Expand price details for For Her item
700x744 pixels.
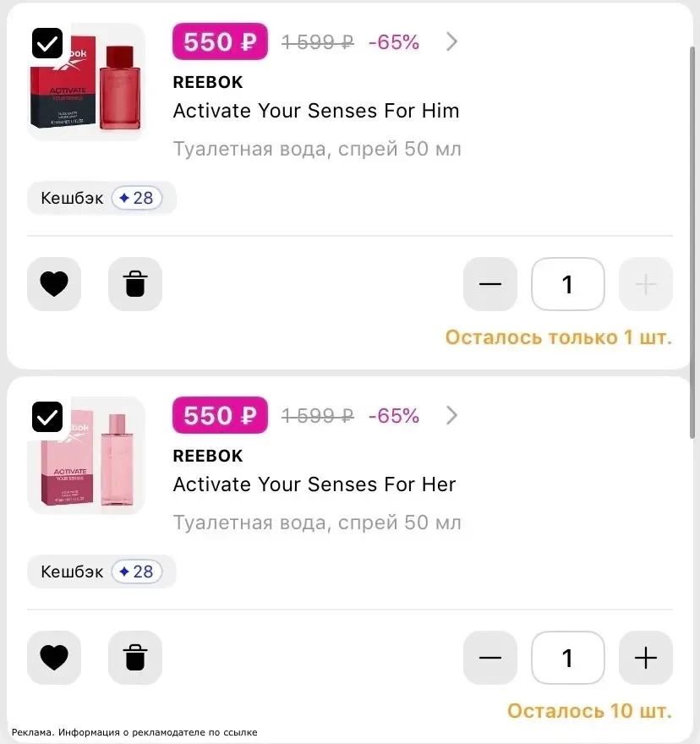click(451, 416)
